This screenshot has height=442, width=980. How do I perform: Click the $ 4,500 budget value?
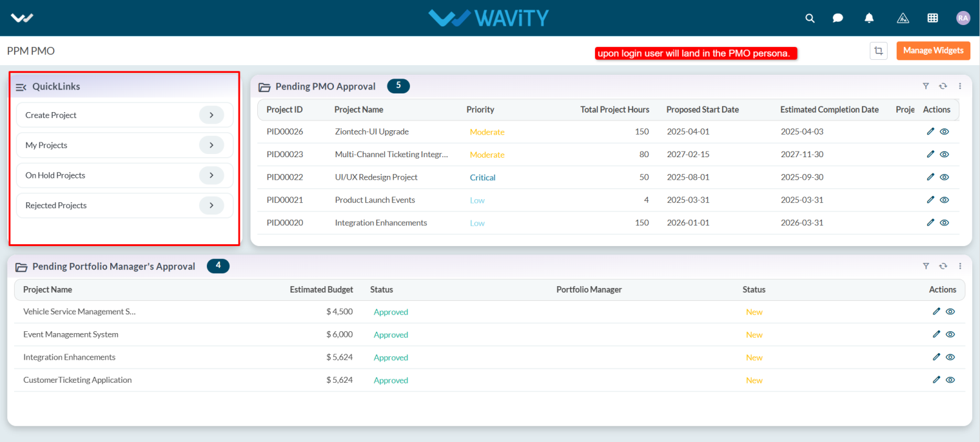(x=339, y=312)
